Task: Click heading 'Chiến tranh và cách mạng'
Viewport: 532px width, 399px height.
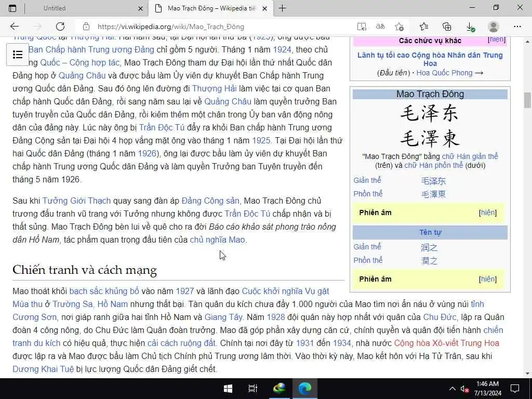Action: point(85,270)
